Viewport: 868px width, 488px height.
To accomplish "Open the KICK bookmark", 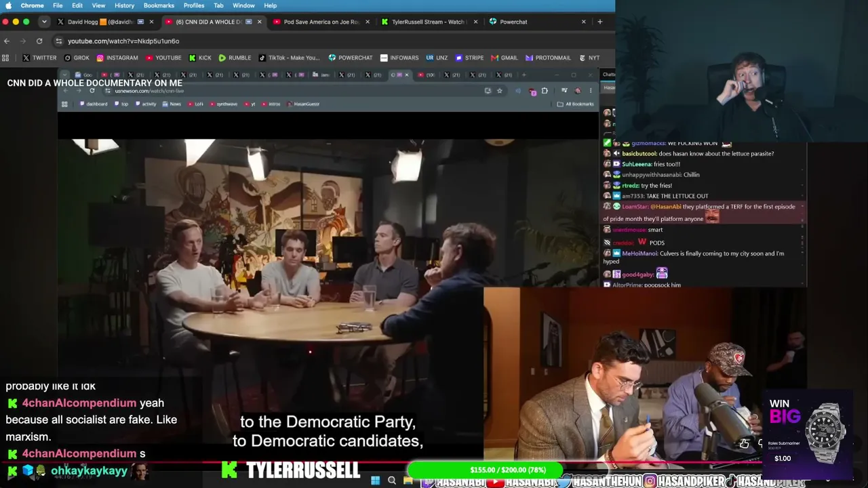I will click(x=200, y=58).
